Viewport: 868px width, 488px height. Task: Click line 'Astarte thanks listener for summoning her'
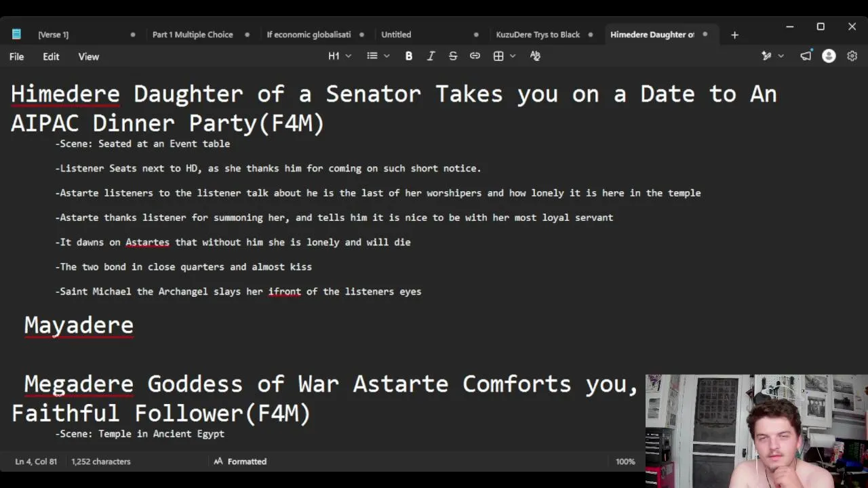pyautogui.click(x=334, y=218)
